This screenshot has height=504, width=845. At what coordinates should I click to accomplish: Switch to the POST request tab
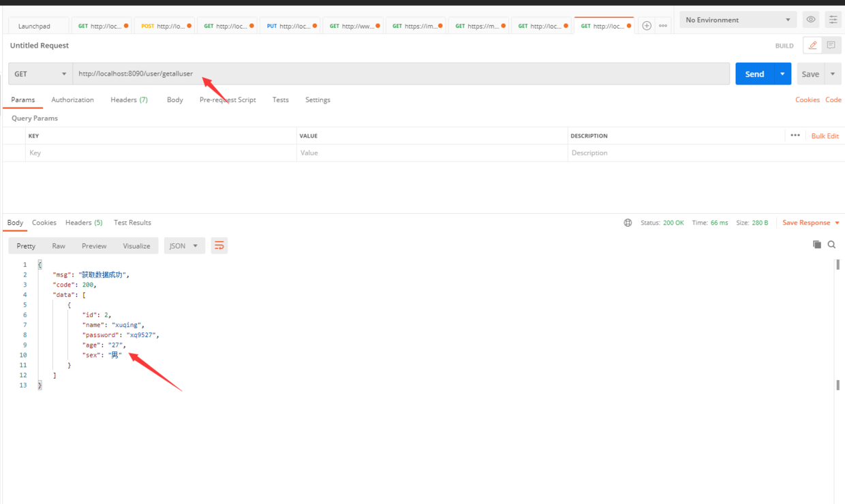(166, 26)
